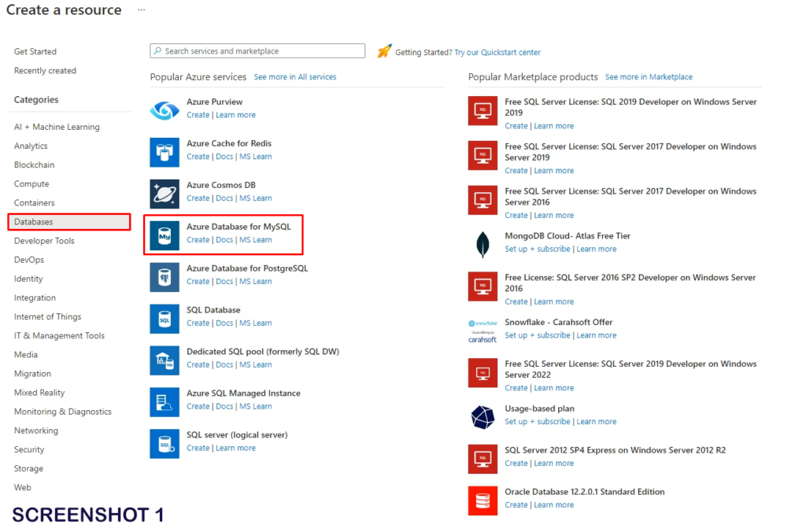Click the Azure Purview service icon
Viewport: 806px width, 532px height.
[x=165, y=110]
